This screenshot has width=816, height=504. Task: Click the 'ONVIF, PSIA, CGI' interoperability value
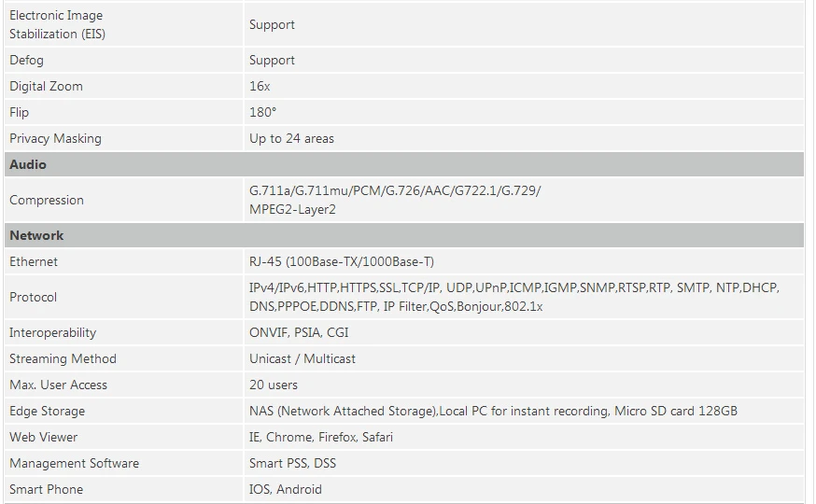pos(299,332)
